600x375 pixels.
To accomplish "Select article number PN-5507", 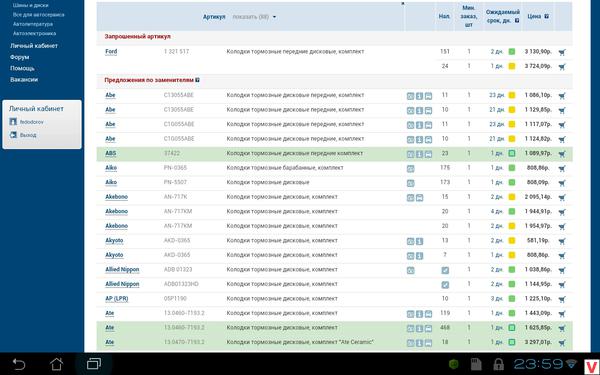I will [x=175, y=183].
